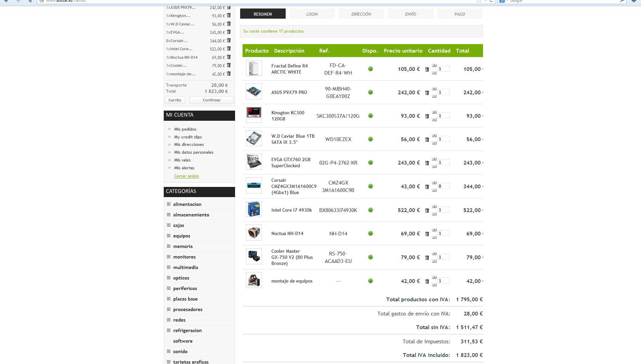Decrease quantity of ASUS P9X79 PRO
The image size is (641, 364).
pos(434,96)
